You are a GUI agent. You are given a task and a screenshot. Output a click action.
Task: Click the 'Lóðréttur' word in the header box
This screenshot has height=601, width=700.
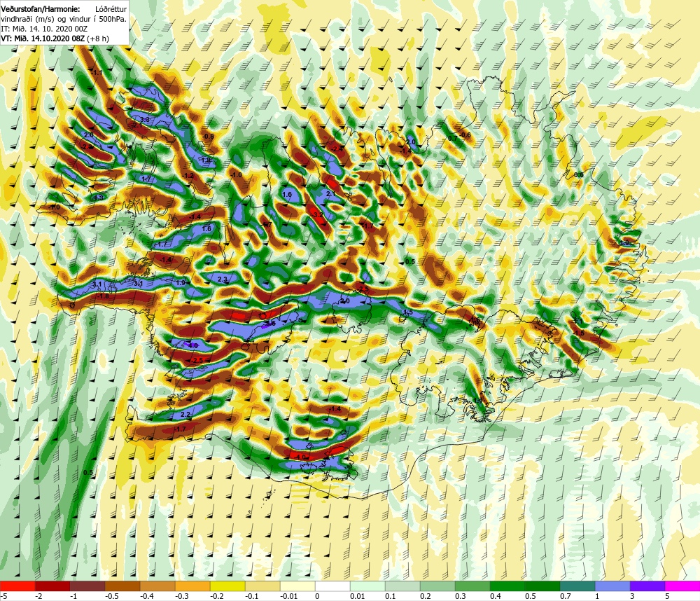(111, 9)
